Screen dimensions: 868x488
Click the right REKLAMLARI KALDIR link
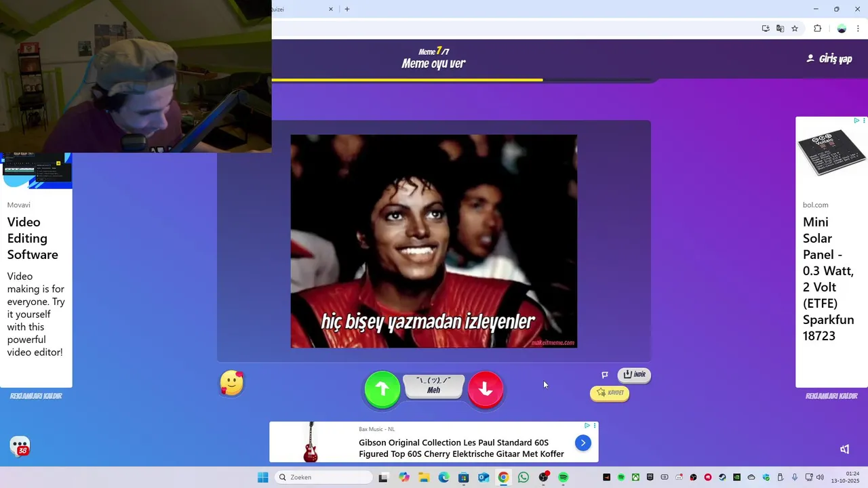pyautogui.click(x=831, y=396)
